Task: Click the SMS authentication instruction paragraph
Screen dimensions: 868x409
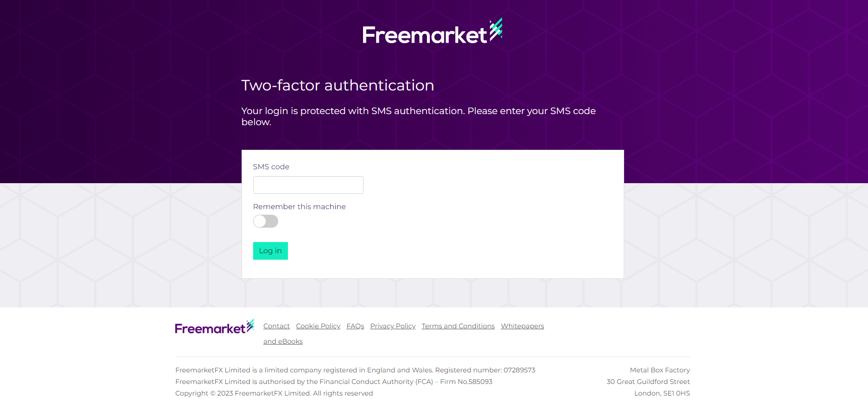Action: [x=419, y=116]
